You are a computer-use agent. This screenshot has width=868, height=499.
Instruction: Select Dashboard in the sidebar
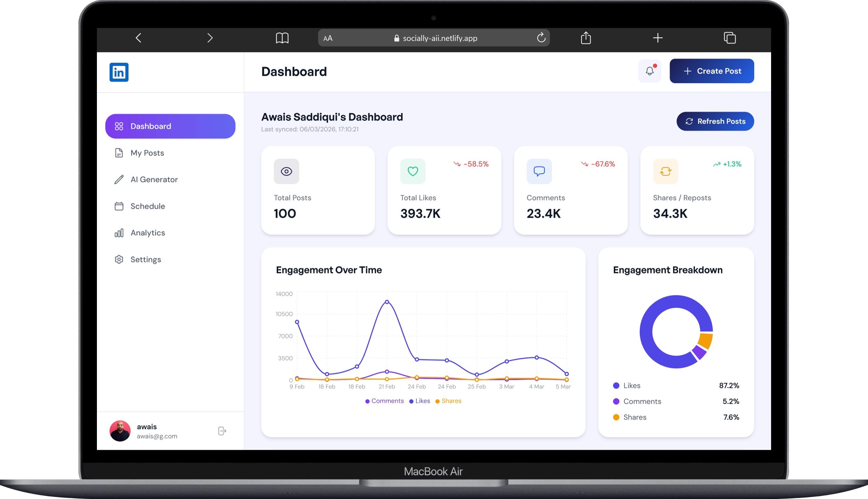[151, 126]
